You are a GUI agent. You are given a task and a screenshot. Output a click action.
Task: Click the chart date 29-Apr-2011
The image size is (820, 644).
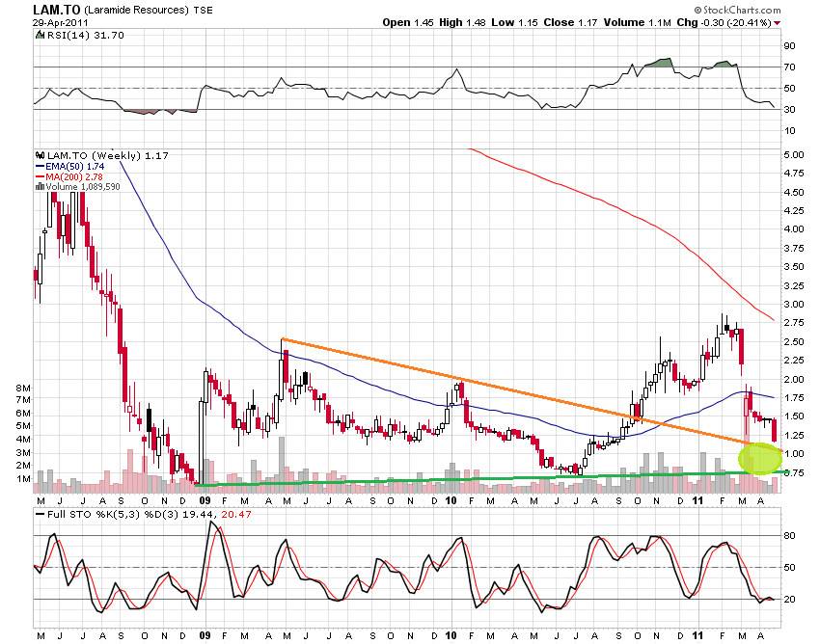pos(61,22)
